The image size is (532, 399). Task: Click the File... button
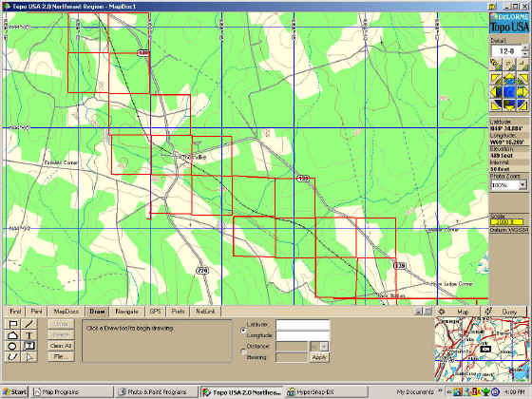(x=61, y=356)
